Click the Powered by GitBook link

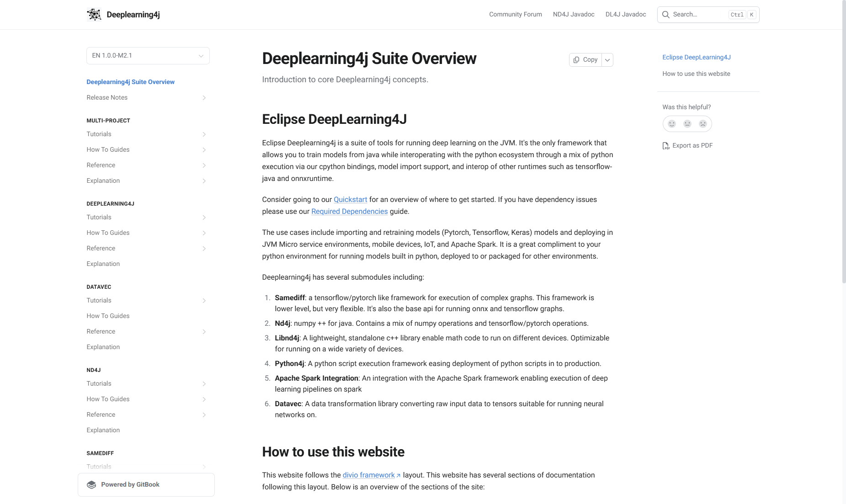point(146,485)
